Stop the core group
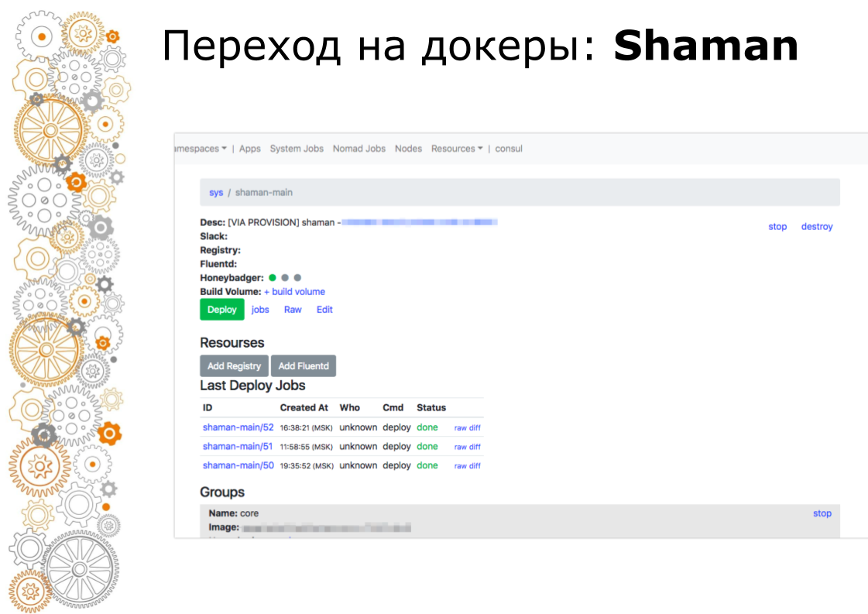Screen dimensions: 868x614 [822, 513]
